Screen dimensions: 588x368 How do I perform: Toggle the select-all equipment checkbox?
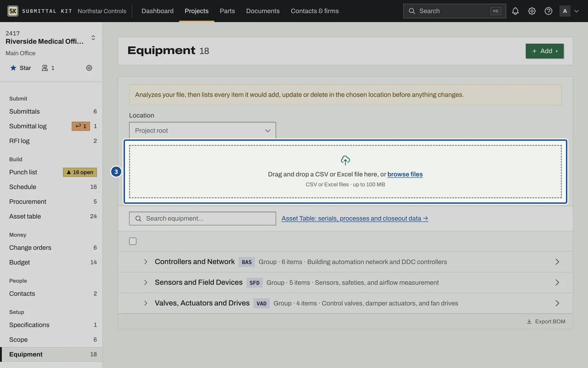coord(133,241)
